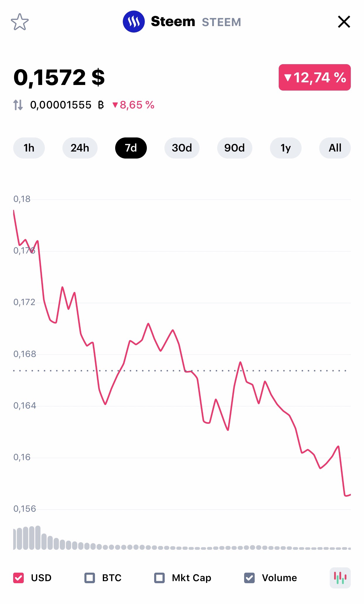Switch to 90d time range

click(x=234, y=148)
